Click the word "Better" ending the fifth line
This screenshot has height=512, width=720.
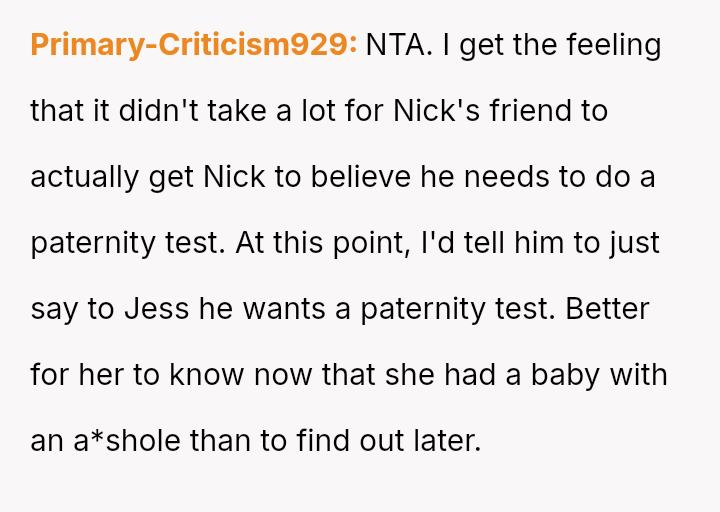[x=607, y=309]
